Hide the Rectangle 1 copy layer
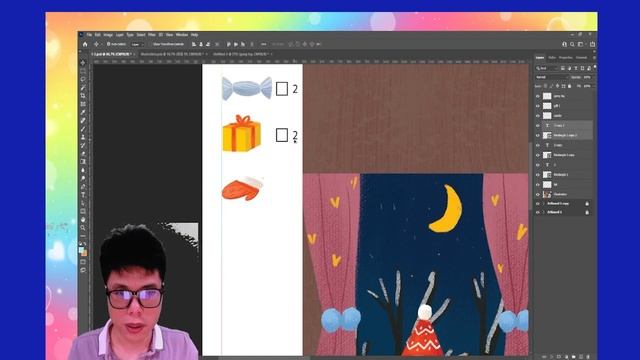640x360 pixels. point(538,155)
